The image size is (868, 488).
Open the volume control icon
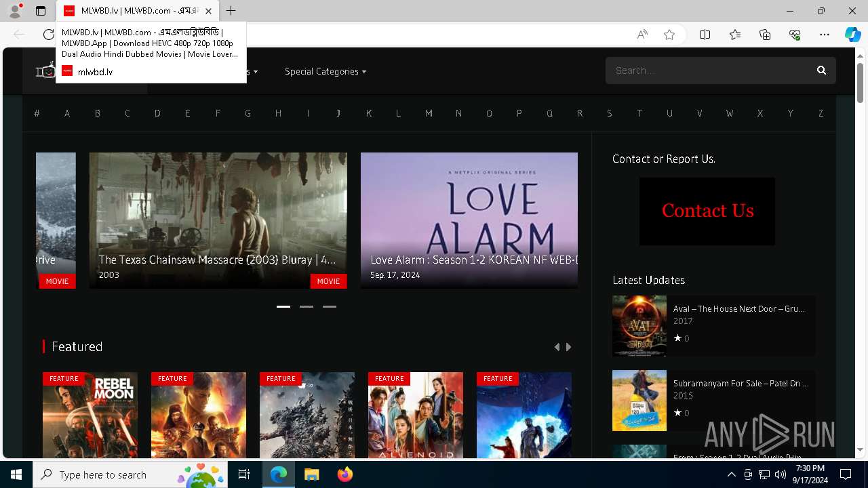tap(781, 474)
